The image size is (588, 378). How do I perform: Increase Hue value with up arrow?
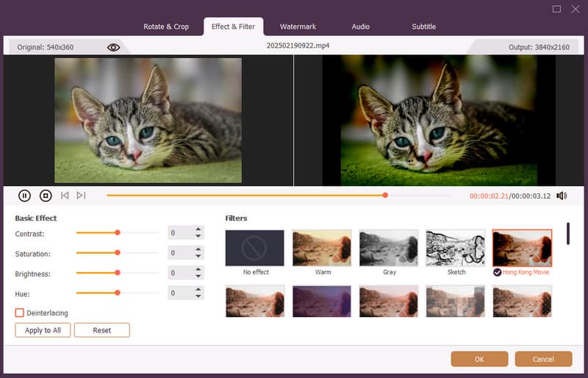(198, 290)
